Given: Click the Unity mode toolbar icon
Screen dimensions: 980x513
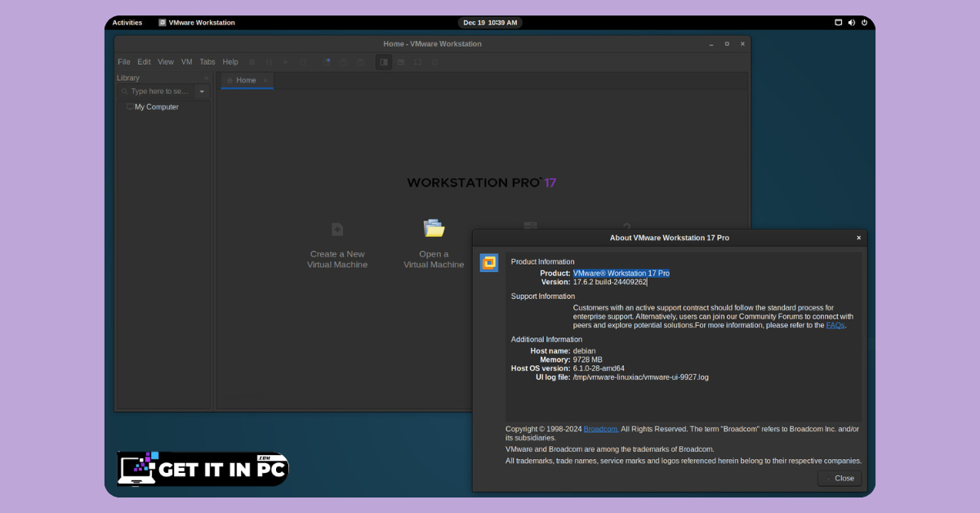Looking at the screenshot, I should tap(435, 62).
